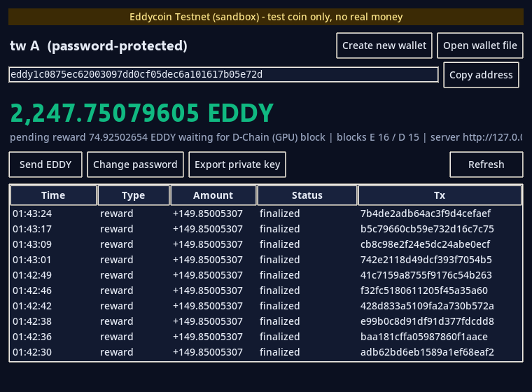532x392 pixels.
Task: Open the Change password dialog
Action: point(135,164)
